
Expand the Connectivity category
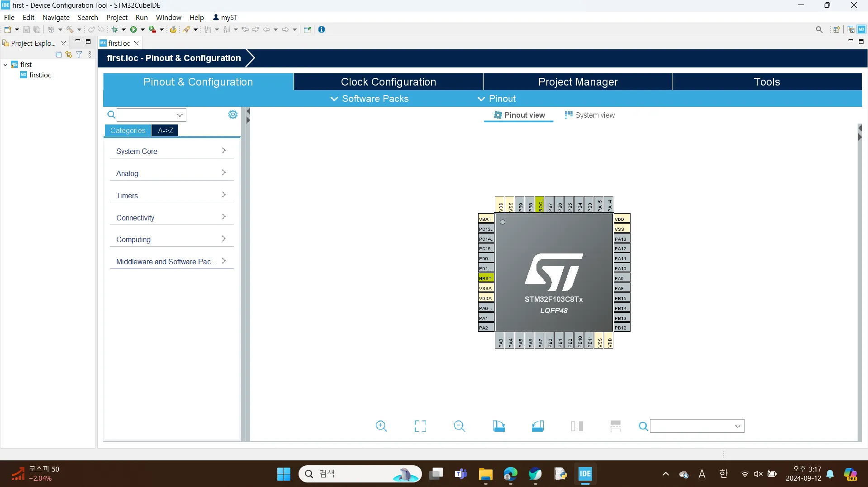[x=171, y=218]
